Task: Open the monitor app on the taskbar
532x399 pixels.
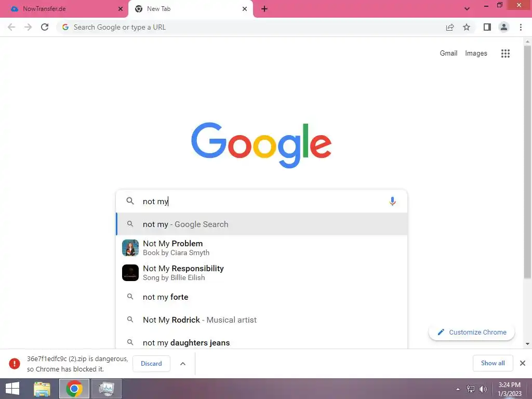Action: 107,389
